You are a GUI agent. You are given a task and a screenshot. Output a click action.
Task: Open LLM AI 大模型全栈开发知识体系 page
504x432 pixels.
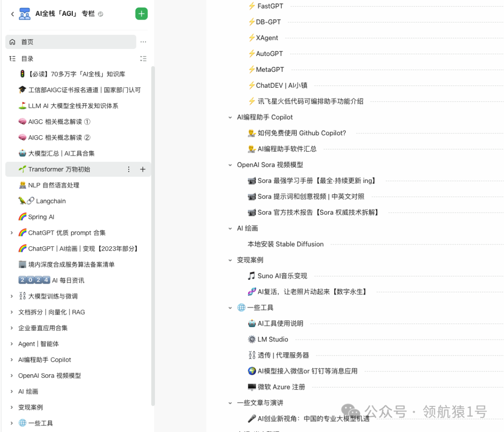[x=73, y=106]
